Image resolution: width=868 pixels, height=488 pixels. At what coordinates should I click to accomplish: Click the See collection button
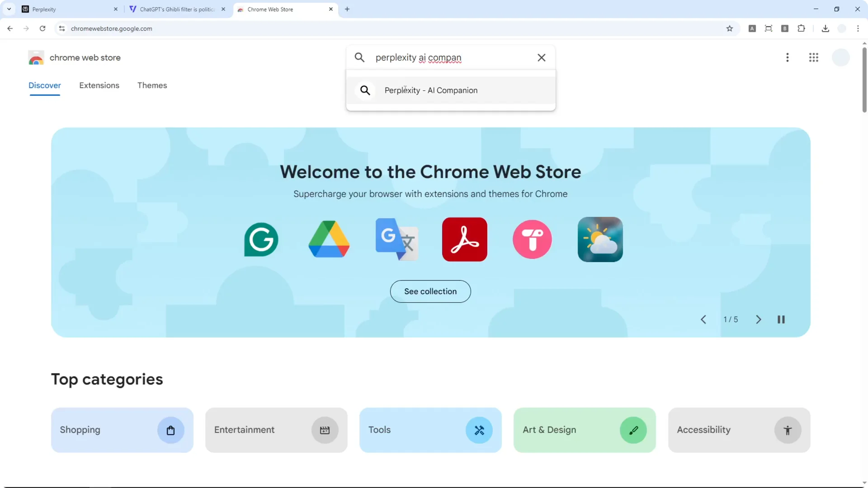(x=430, y=291)
